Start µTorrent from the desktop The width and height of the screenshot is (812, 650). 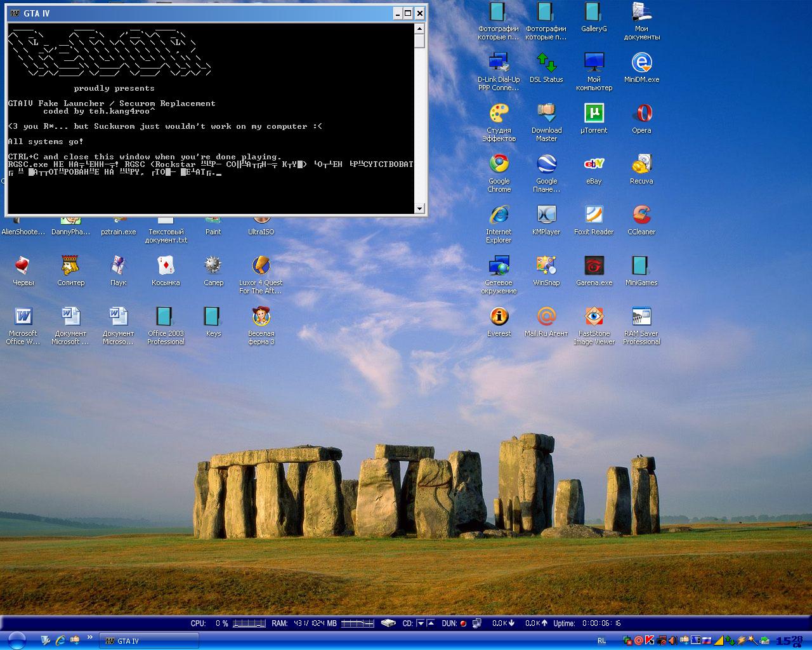594,119
